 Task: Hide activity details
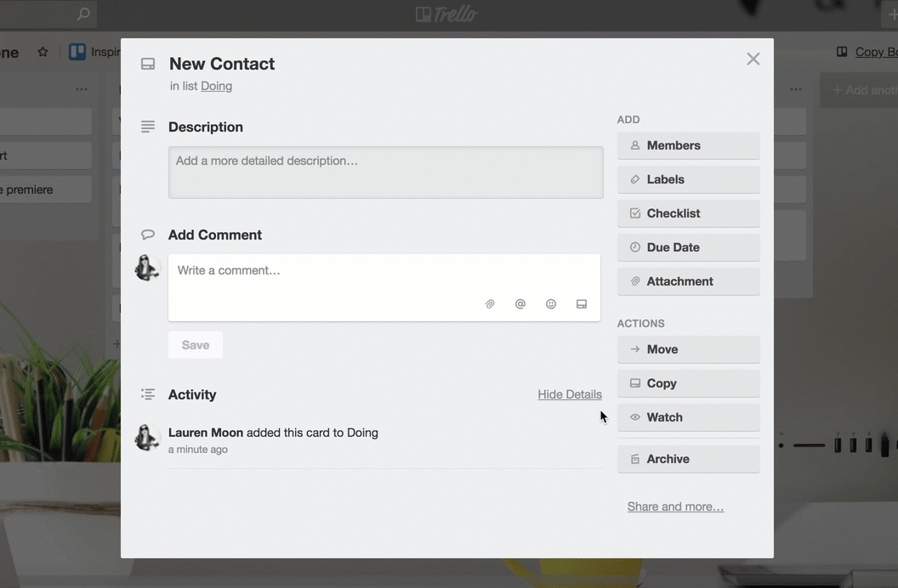tap(570, 394)
